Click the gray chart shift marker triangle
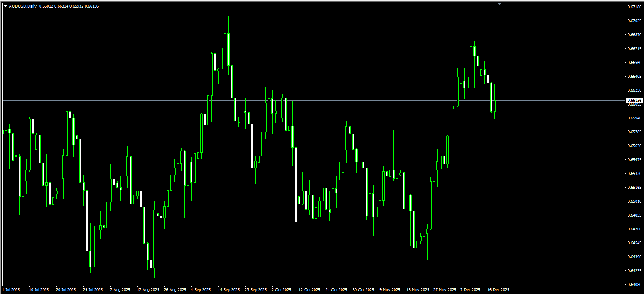The image size is (644, 294). pyautogui.click(x=500, y=3)
